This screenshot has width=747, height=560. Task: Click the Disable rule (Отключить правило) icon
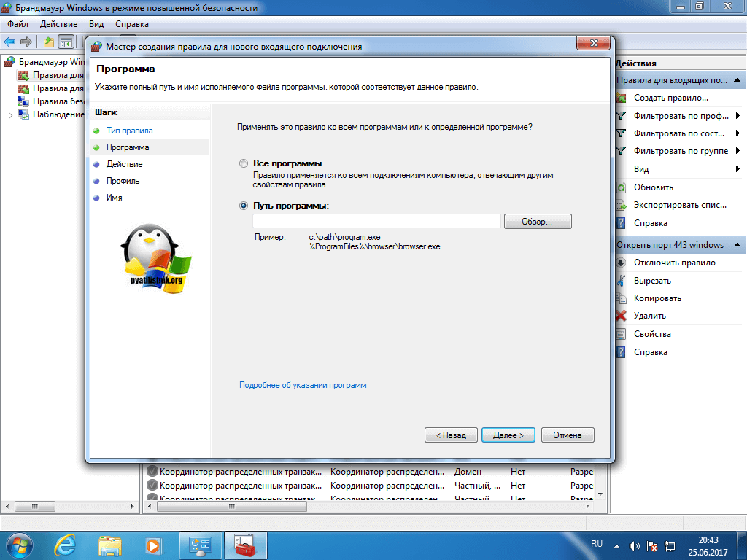(622, 262)
